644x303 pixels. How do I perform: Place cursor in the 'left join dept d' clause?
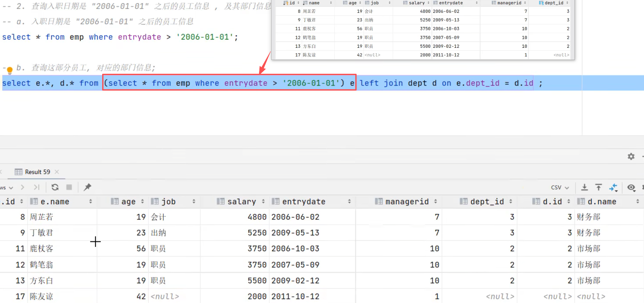[x=398, y=83]
